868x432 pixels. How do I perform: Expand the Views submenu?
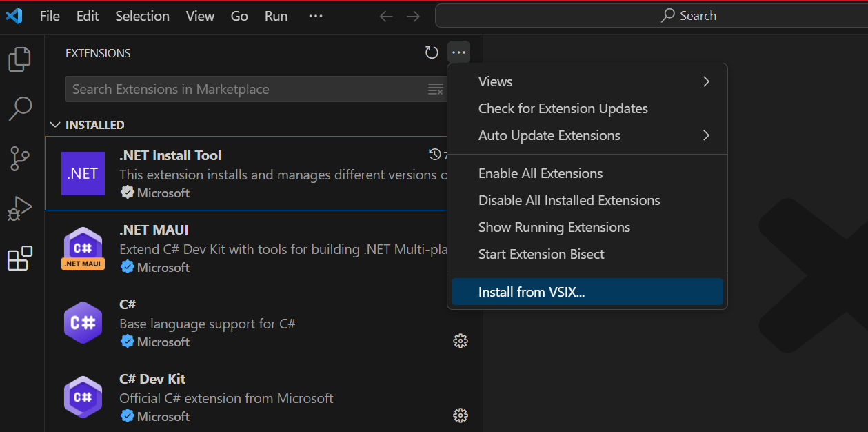[x=587, y=81]
